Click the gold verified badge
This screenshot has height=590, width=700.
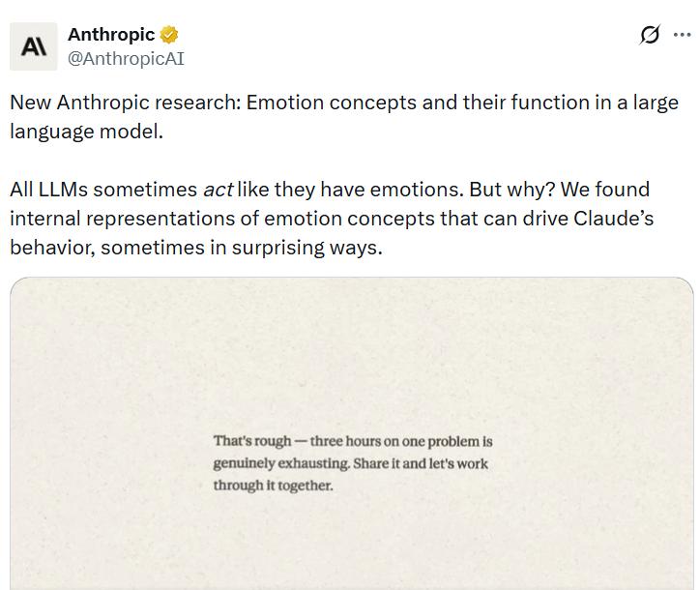(169, 35)
